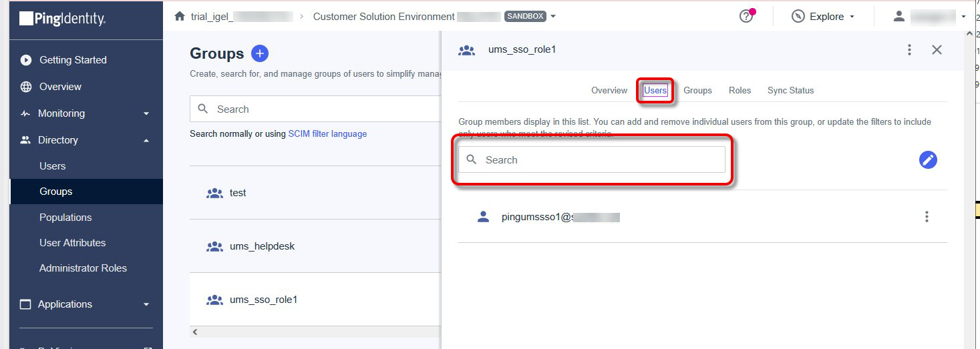Screen dimensions: 980x349
Task: Open three-dot menu in ums_sso_role1 header
Action: point(909,50)
